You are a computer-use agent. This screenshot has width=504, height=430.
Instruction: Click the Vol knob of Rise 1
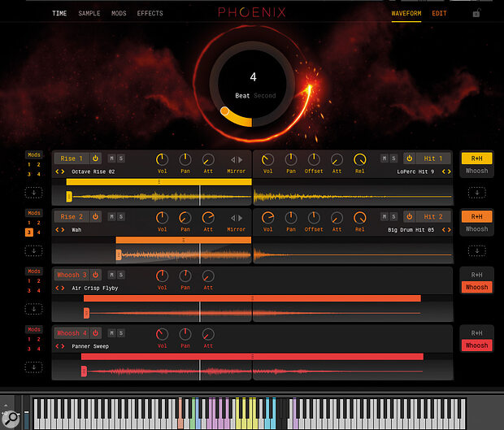click(x=162, y=159)
